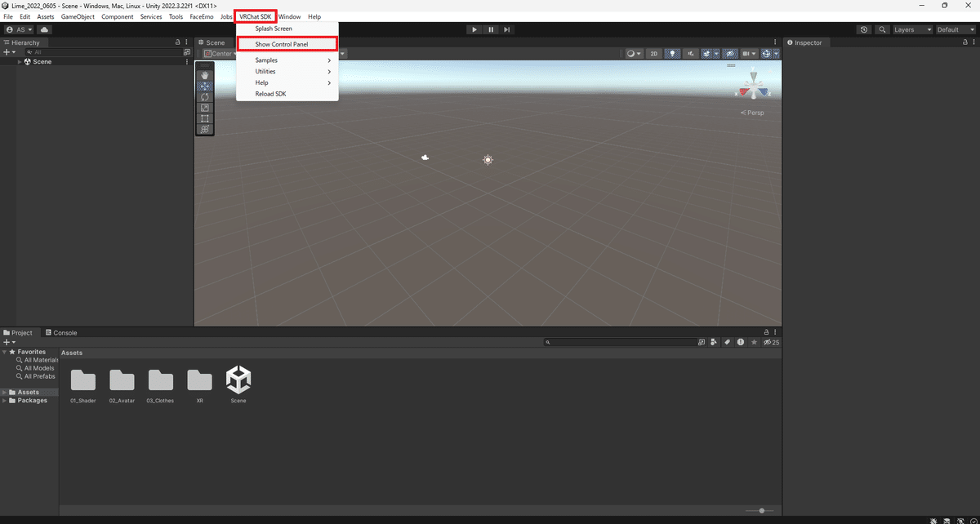The height and width of the screenshot is (524, 980).
Task: Click the global search magnifier icon
Action: click(883, 29)
